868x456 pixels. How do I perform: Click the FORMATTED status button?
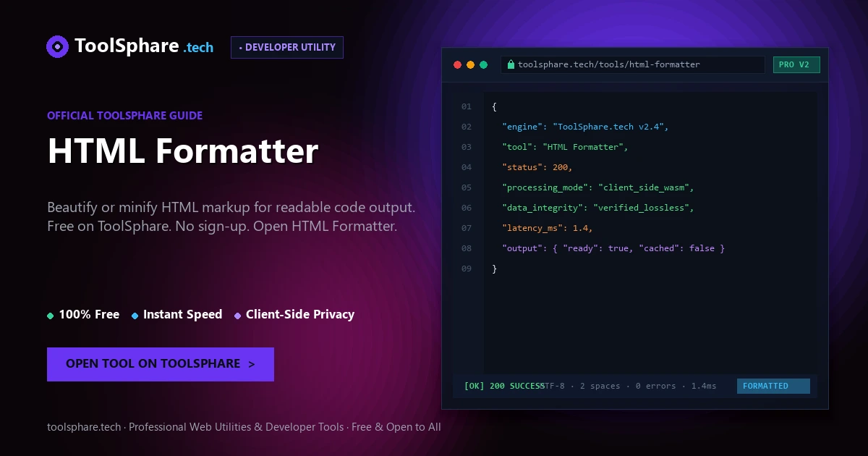[773, 386]
